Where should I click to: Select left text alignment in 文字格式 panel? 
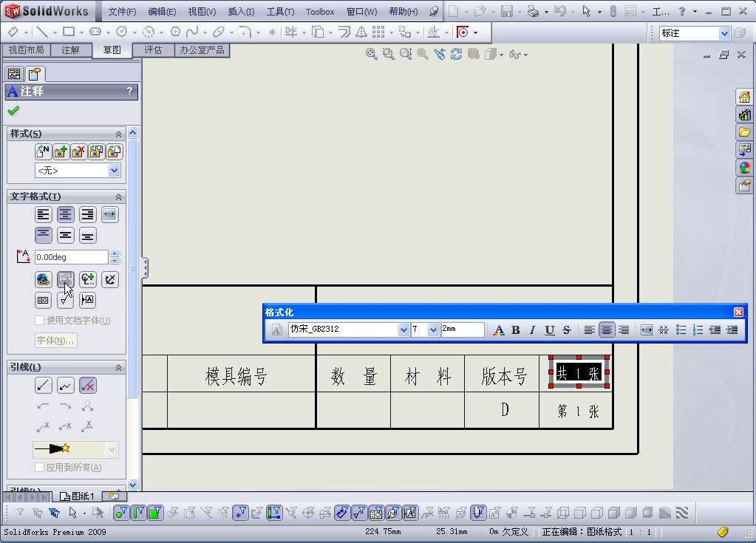pyautogui.click(x=44, y=214)
